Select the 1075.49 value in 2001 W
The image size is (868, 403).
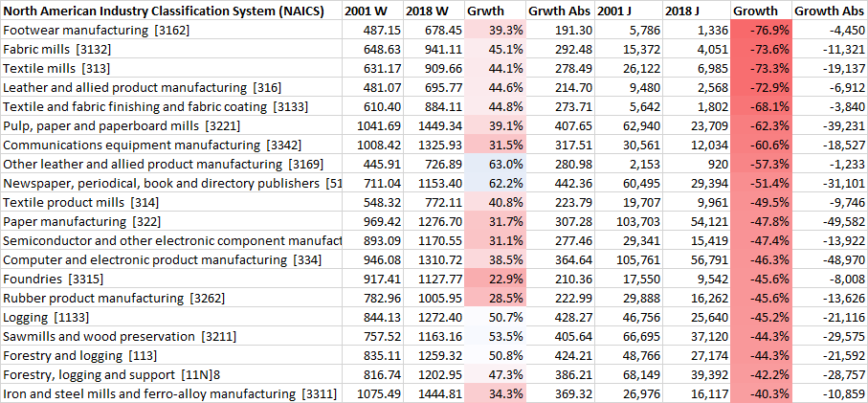click(x=373, y=393)
